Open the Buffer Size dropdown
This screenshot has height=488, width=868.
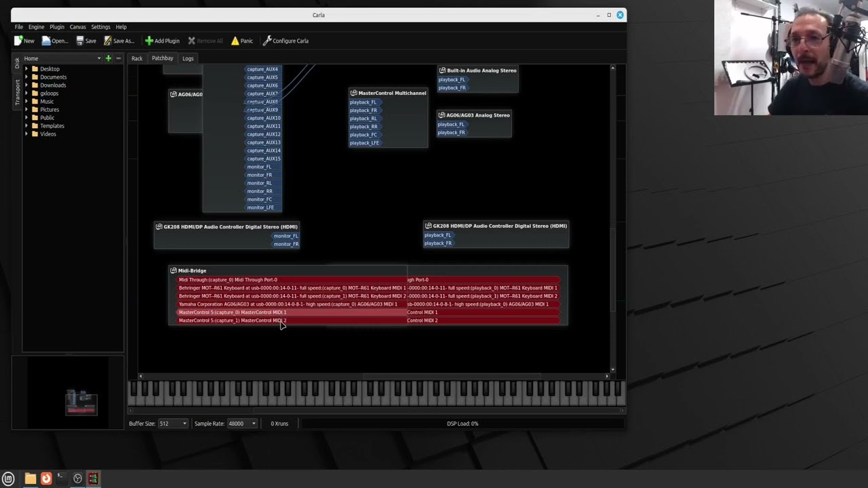(172, 424)
